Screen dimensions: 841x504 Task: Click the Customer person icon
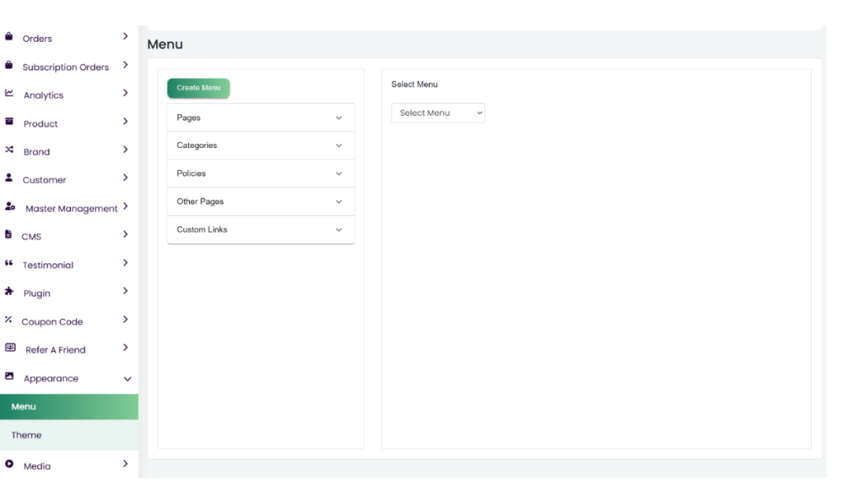9,180
